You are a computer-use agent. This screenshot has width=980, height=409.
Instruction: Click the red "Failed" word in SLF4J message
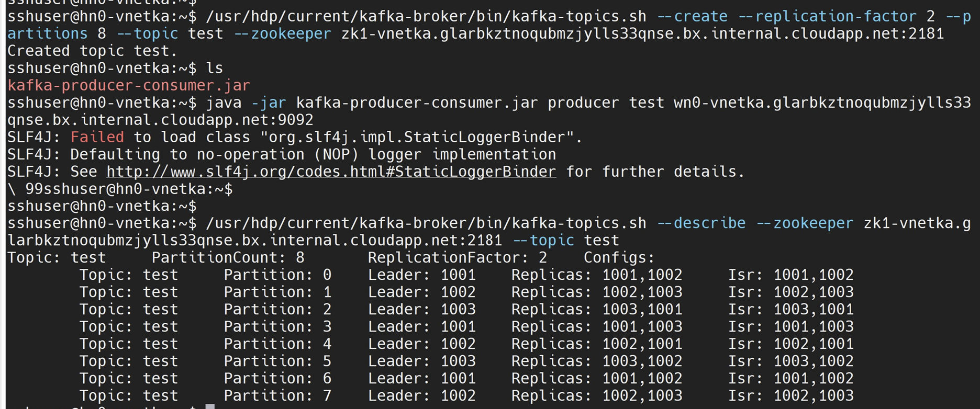coord(97,137)
